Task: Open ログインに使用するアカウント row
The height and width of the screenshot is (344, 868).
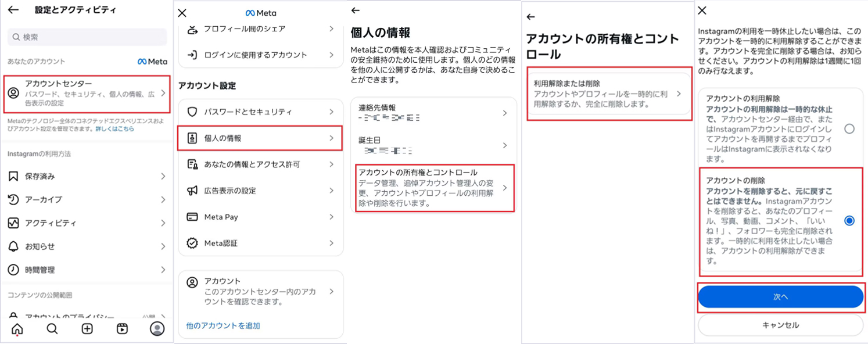Action: tap(261, 55)
